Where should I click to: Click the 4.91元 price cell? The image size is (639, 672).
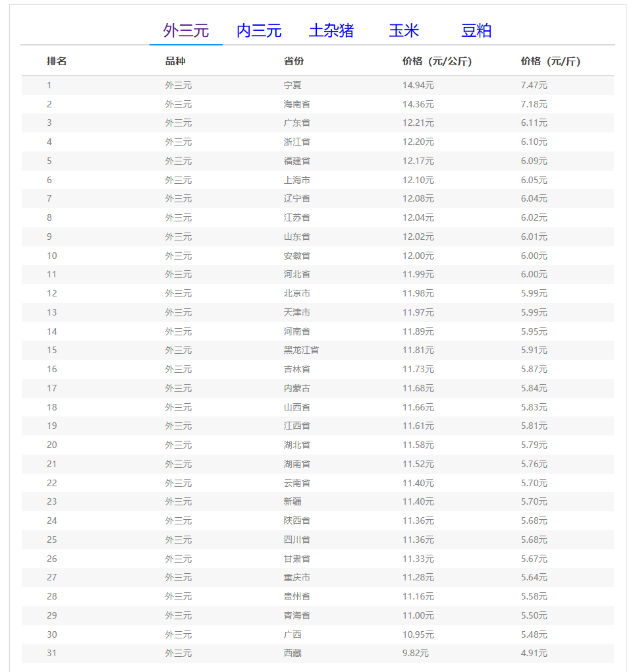(x=534, y=653)
